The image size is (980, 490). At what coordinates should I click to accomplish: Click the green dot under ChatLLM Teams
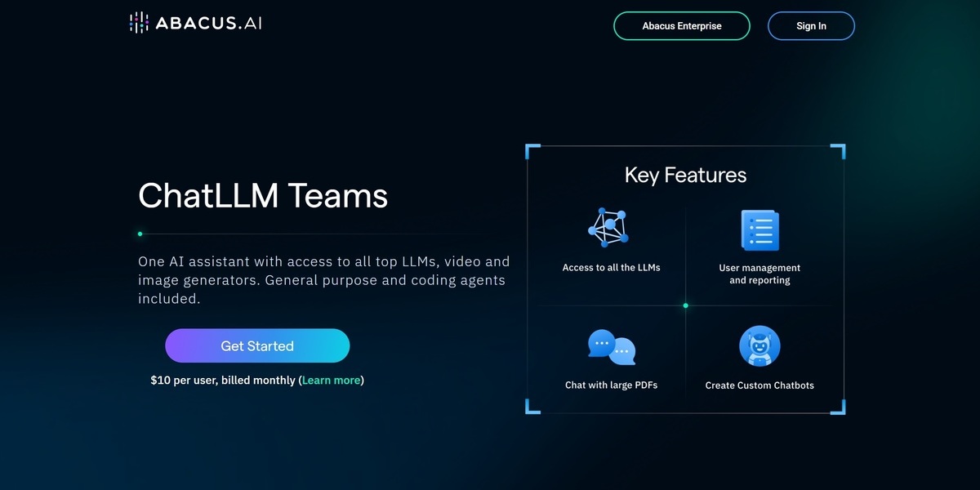coord(140,234)
